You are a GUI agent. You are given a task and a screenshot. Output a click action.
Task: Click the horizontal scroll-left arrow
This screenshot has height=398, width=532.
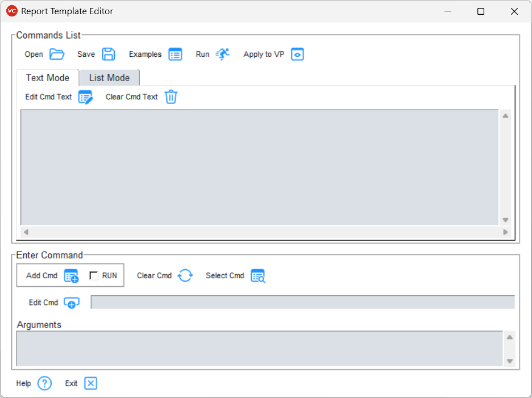pyautogui.click(x=26, y=232)
